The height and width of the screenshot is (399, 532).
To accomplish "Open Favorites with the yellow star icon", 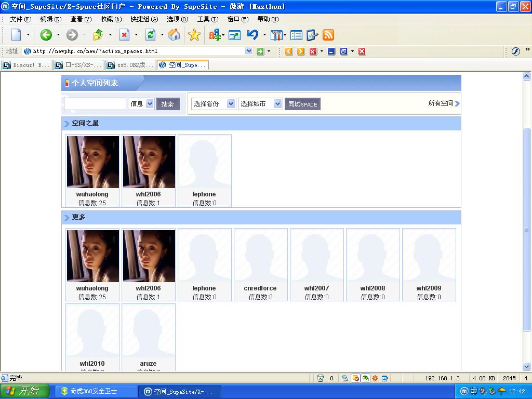I will tap(194, 35).
